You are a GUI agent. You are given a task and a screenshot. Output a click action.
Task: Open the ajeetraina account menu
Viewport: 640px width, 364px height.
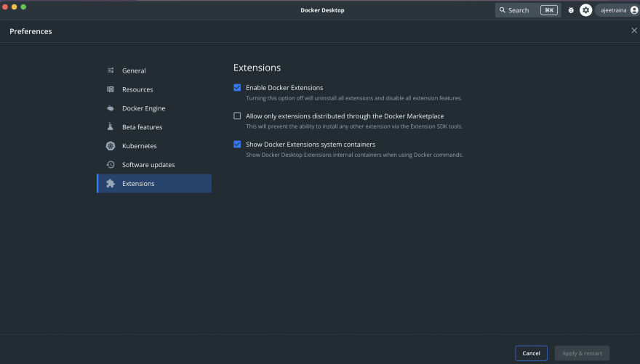(618, 10)
